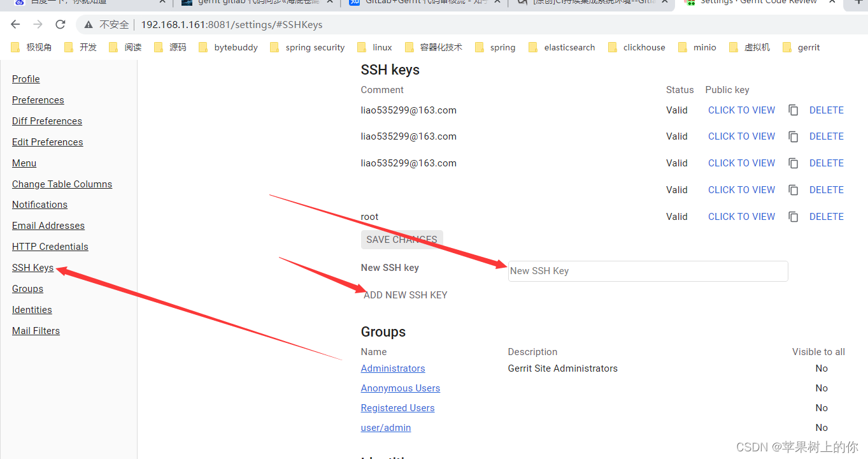Open a new browser tab

[859, 3]
